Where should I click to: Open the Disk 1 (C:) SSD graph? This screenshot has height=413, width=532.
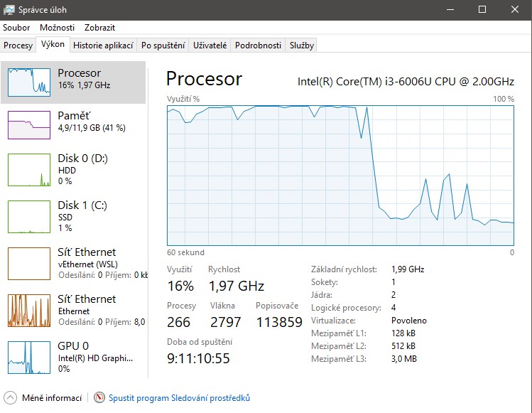[x=29, y=216]
